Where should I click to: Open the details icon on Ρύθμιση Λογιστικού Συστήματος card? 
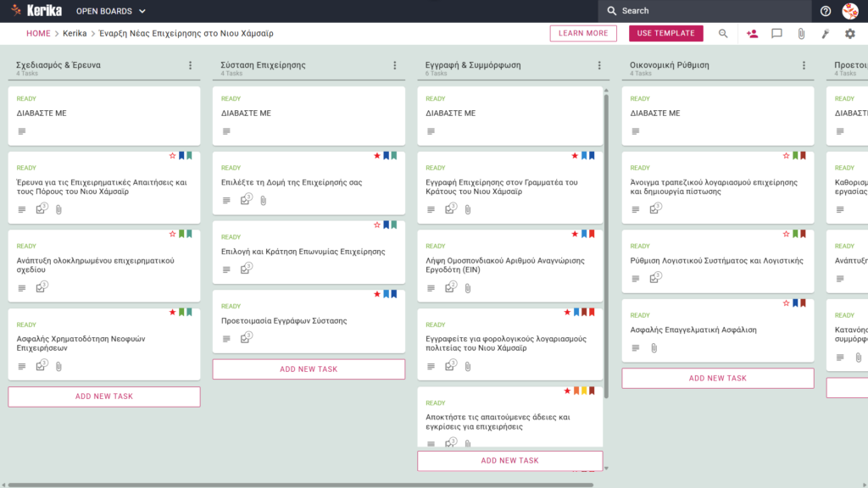pyautogui.click(x=636, y=279)
